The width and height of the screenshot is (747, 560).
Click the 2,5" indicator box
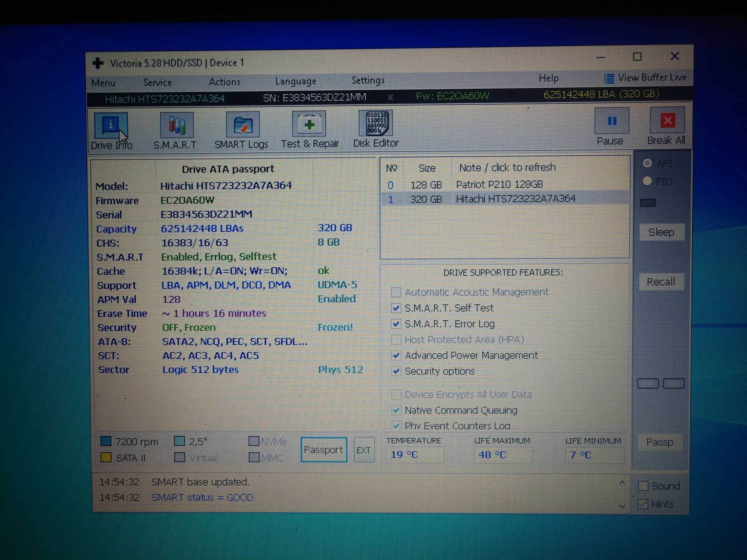(x=180, y=442)
